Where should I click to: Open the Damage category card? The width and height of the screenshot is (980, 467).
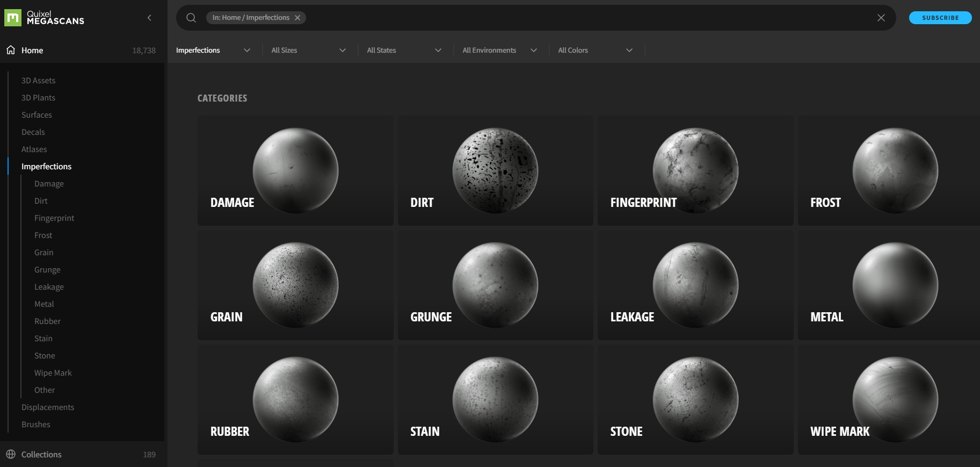pos(295,170)
